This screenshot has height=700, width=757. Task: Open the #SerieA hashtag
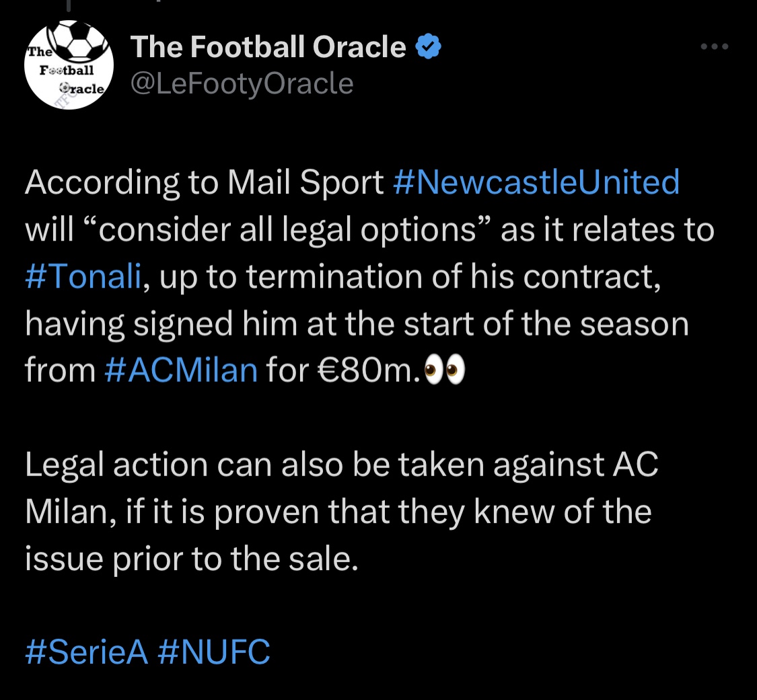[x=86, y=652]
